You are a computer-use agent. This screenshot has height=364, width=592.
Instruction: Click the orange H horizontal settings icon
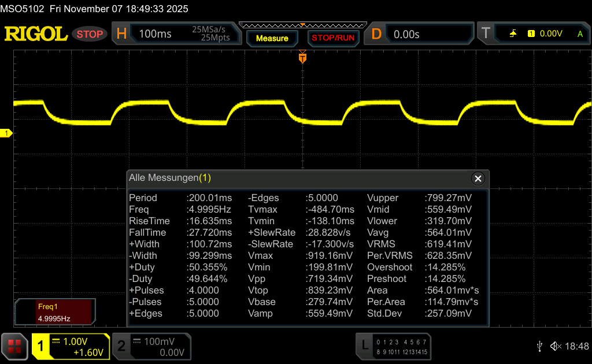pyautogui.click(x=121, y=34)
